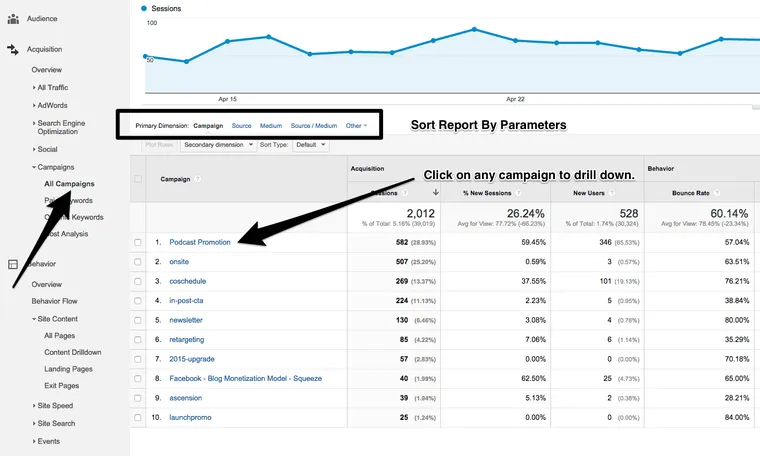Expand Search Engine Optimization section

coord(58,127)
